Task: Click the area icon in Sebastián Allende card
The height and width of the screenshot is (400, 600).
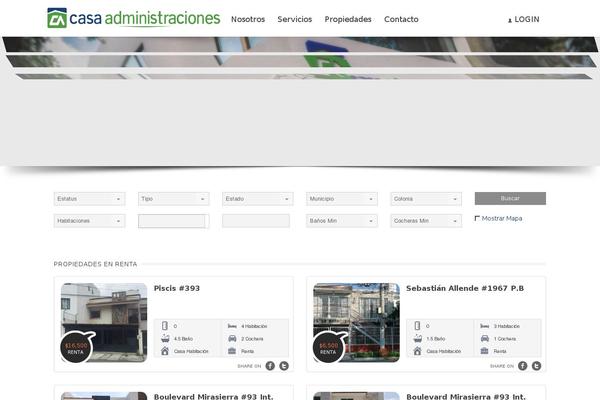Action: pos(417,326)
